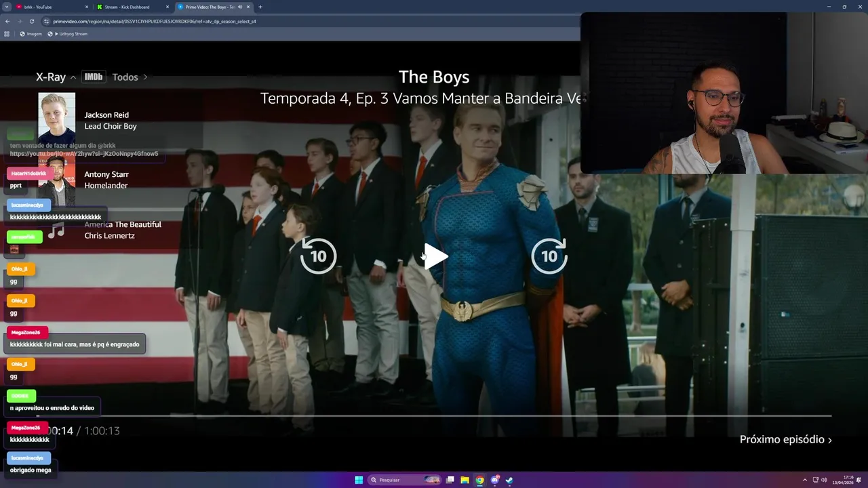This screenshot has height=488, width=868.
Task: Click the total duration 1:00:13
Action: coord(102,431)
